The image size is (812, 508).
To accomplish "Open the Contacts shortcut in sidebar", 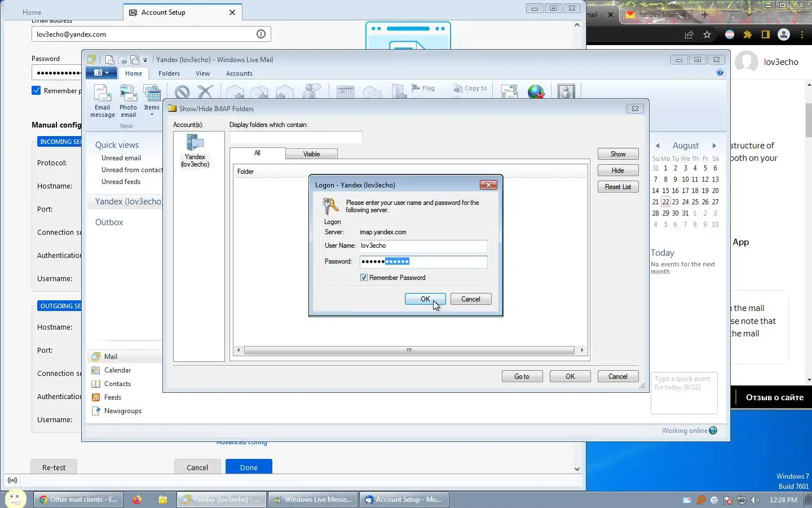I will (x=117, y=384).
